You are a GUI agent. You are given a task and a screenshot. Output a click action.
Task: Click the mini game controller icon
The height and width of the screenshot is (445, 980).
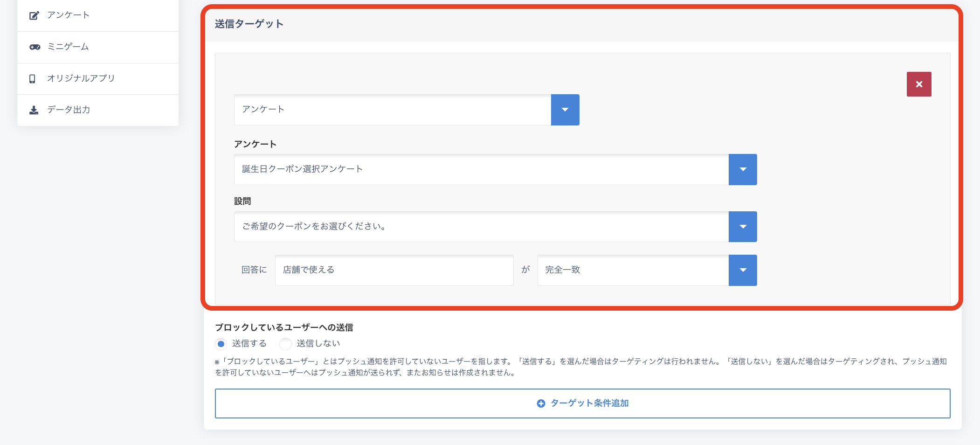tap(35, 47)
